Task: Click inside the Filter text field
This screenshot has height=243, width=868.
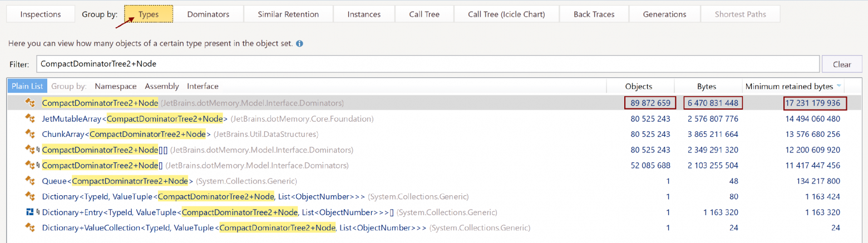Action: [x=428, y=64]
